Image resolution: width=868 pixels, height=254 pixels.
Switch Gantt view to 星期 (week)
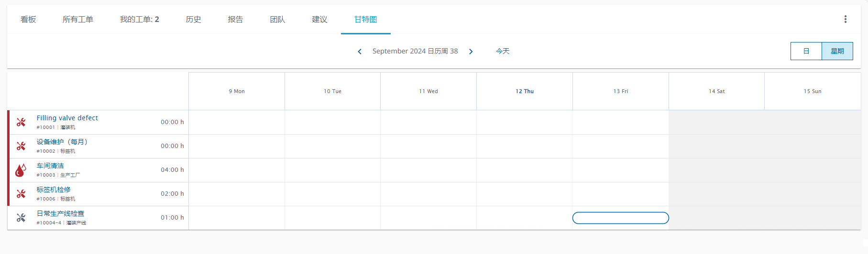pos(837,51)
